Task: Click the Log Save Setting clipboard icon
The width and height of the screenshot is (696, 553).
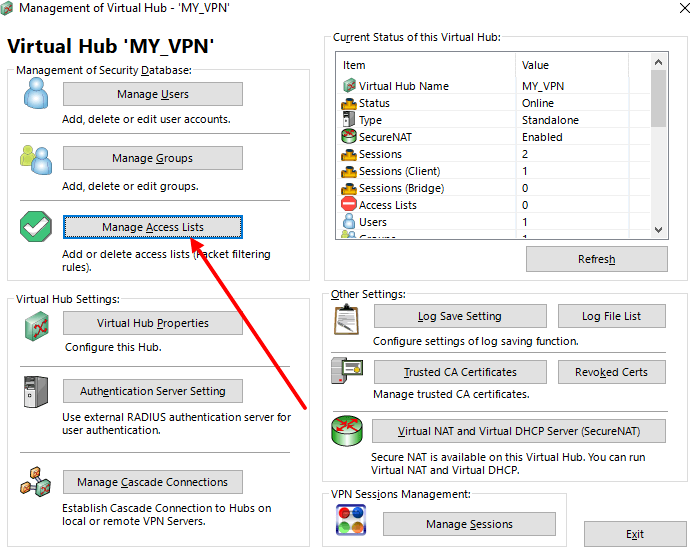Action: point(347,320)
